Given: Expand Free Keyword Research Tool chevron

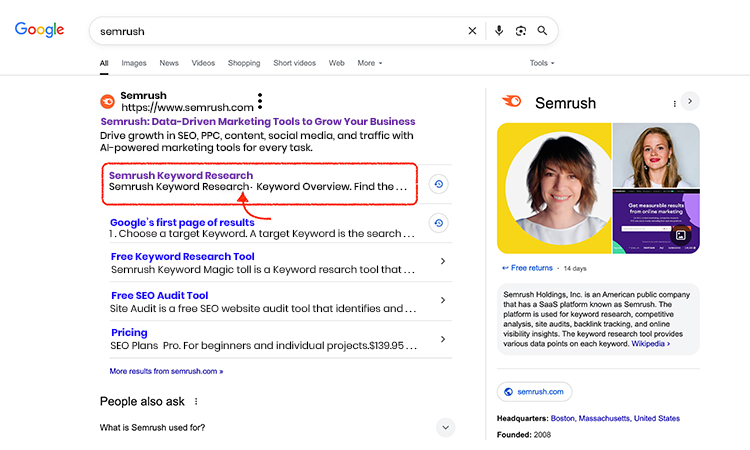Looking at the screenshot, I should coord(443,261).
